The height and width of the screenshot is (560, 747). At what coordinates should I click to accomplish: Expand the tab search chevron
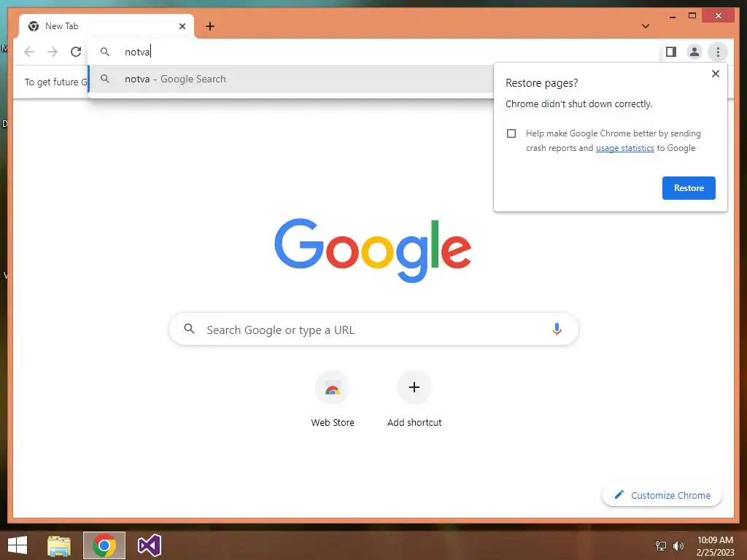(645, 26)
